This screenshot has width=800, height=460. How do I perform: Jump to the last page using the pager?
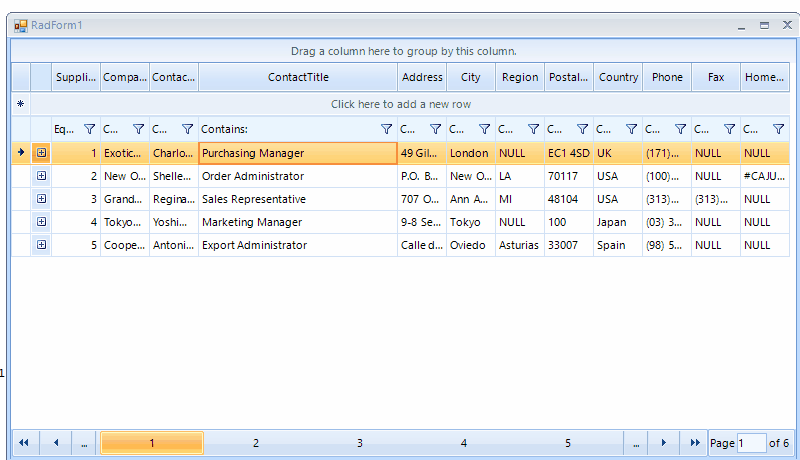(695, 443)
